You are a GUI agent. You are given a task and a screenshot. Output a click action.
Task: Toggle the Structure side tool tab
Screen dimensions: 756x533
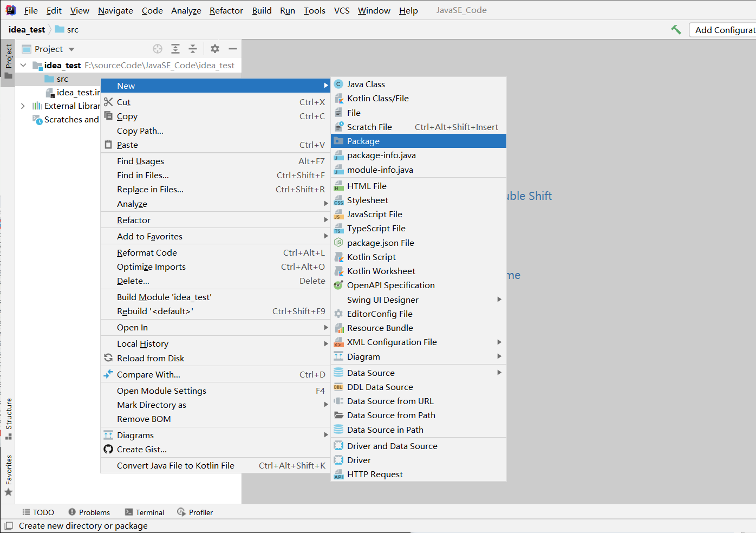pos(8,419)
